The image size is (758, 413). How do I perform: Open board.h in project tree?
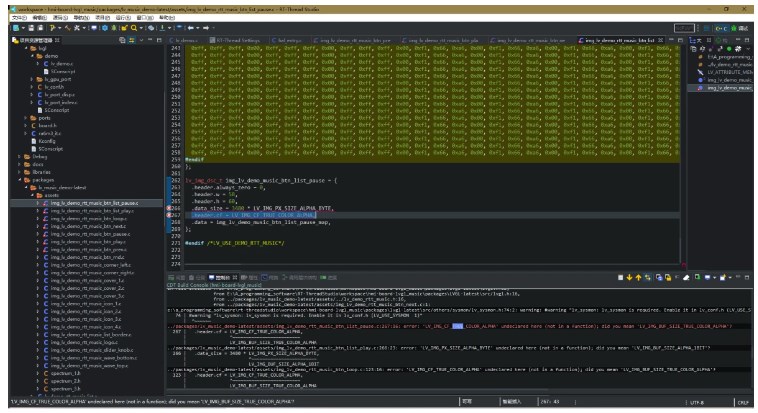pos(46,126)
